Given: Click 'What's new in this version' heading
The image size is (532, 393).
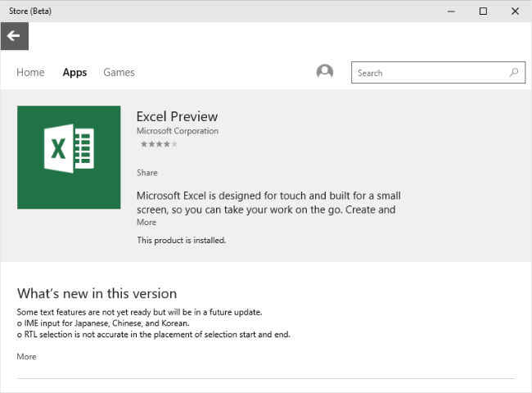Looking at the screenshot, I should click(97, 294).
